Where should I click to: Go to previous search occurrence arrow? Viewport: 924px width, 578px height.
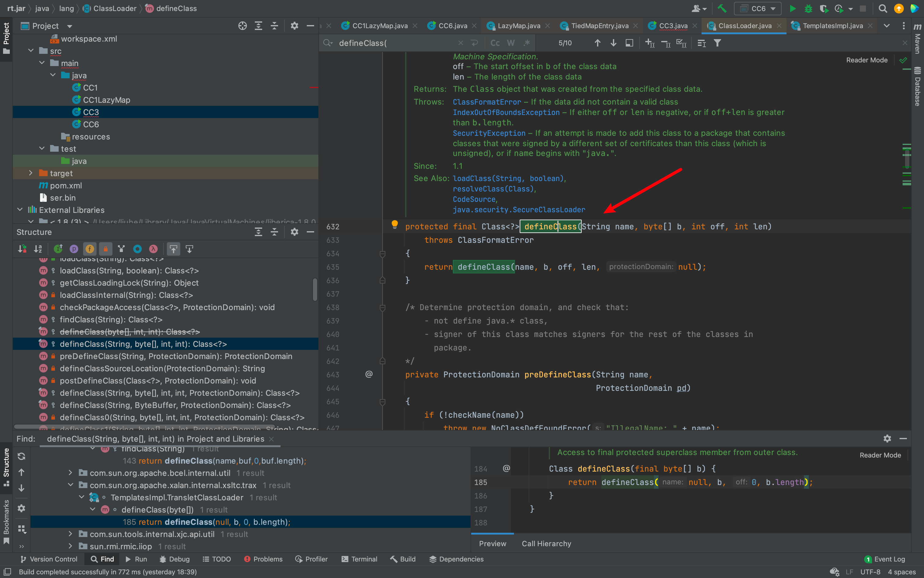(598, 43)
